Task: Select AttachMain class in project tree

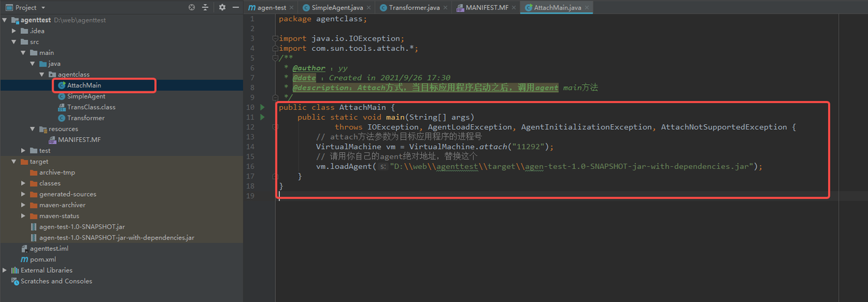Action: click(x=84, y=86)
